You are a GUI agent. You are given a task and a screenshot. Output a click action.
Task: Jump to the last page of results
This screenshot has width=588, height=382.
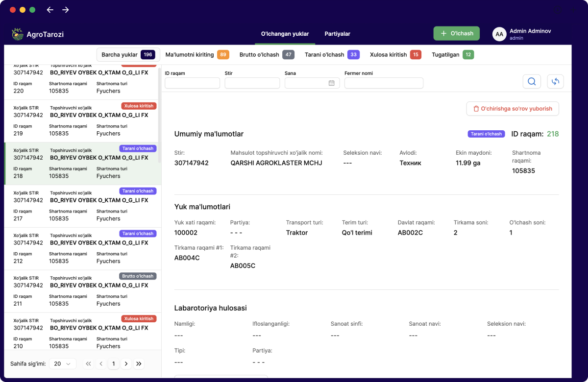[139, 364]
